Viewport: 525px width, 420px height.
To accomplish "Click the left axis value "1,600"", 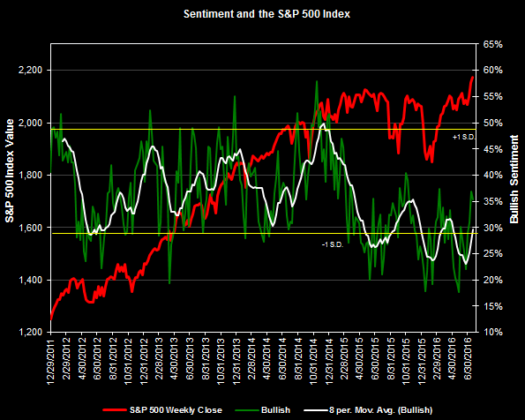I will pos(30,228).
